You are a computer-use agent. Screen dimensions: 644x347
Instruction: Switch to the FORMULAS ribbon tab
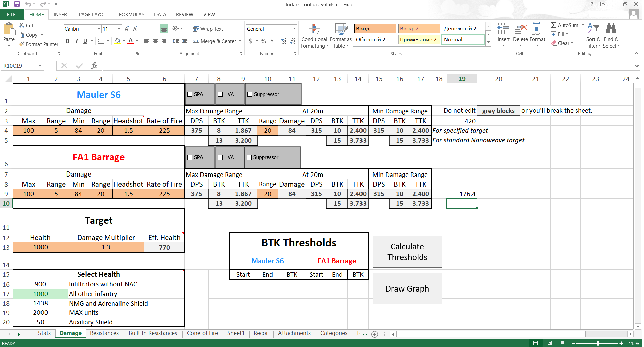click(132, 15)
